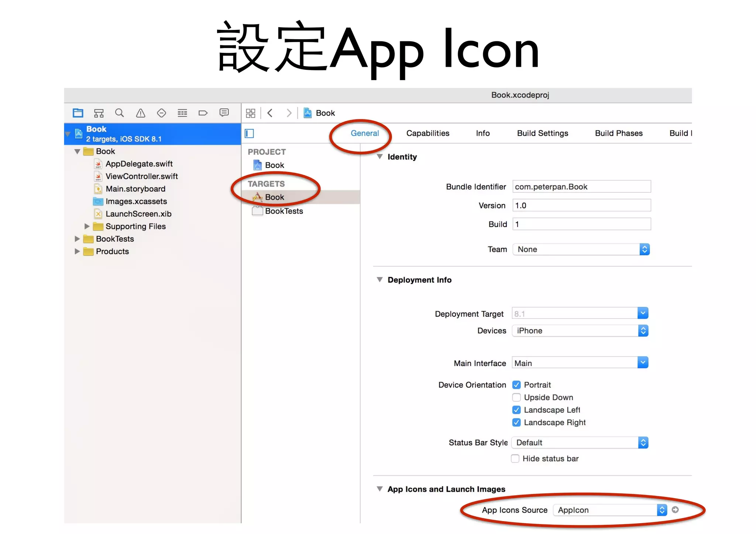Image resolution: width=756 pixels, height=534 pixels.
Task: Enable Upside Down orientation checkbox
Action: (516, 397)
